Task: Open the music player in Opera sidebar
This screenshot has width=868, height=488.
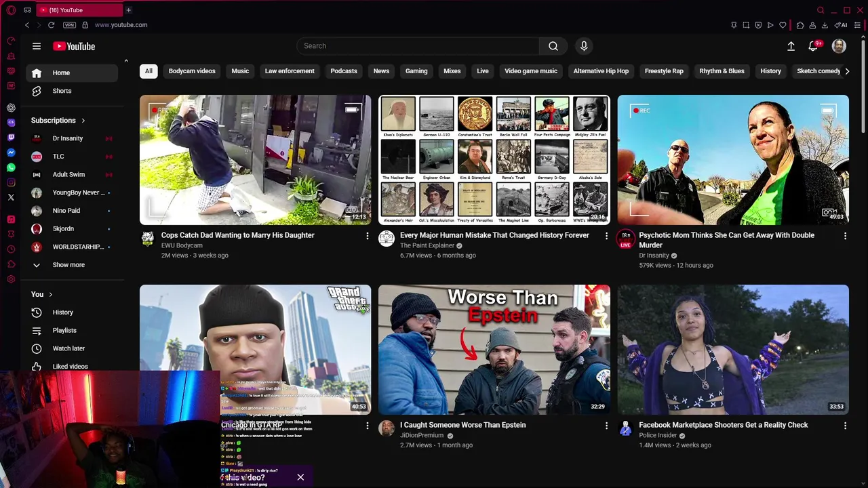Action: (x=11, y=219)
